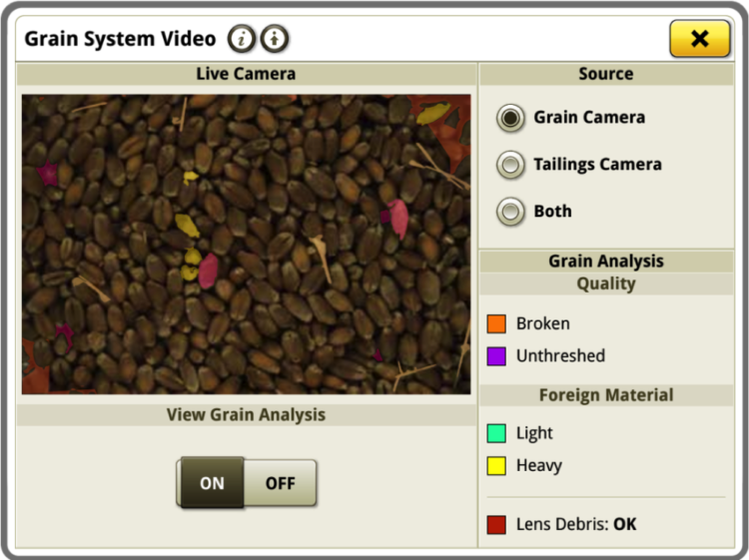
Task: Click the Live Camera header bar
Action: 246,74
